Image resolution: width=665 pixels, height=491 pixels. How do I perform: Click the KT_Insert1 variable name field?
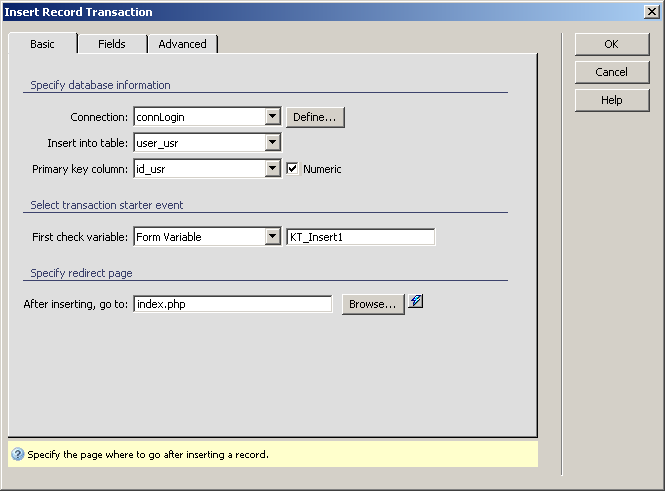360,237
